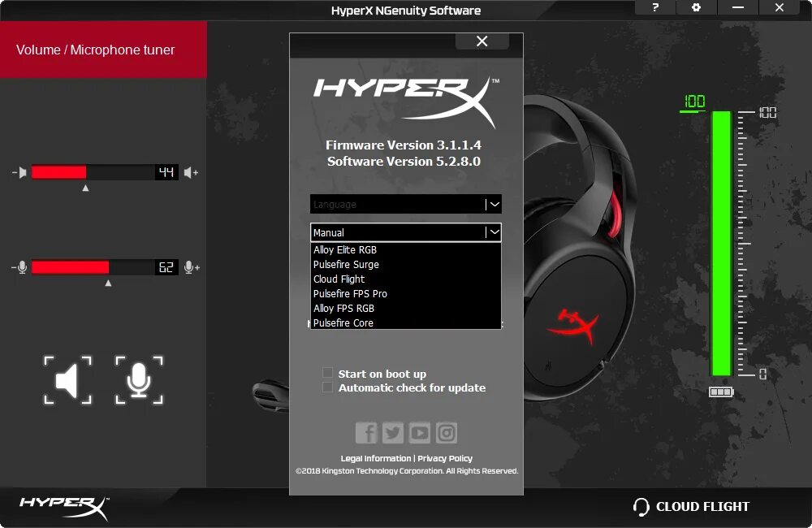
Task: Click the volume slider red bar
Action: coord(58,172)
